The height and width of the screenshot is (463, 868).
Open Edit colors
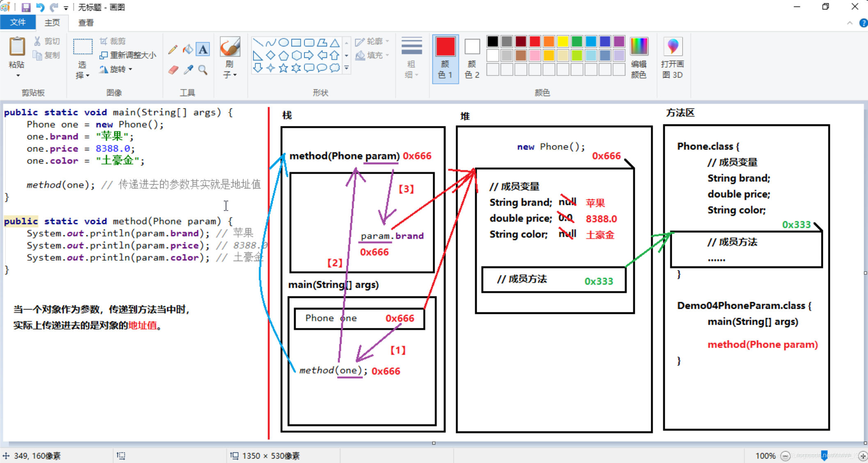tap(639, 58)
